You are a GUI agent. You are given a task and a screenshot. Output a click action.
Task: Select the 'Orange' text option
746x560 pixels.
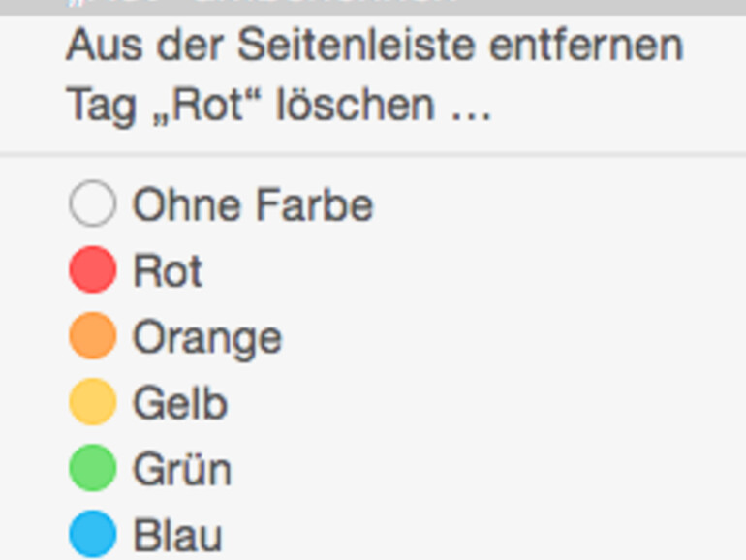206,337
